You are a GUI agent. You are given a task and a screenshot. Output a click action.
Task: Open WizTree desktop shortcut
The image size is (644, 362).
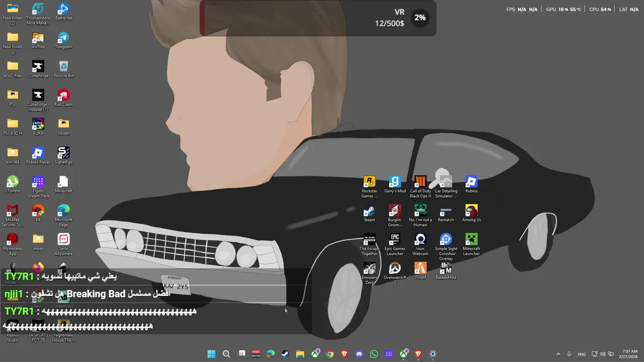pos(38,41)
